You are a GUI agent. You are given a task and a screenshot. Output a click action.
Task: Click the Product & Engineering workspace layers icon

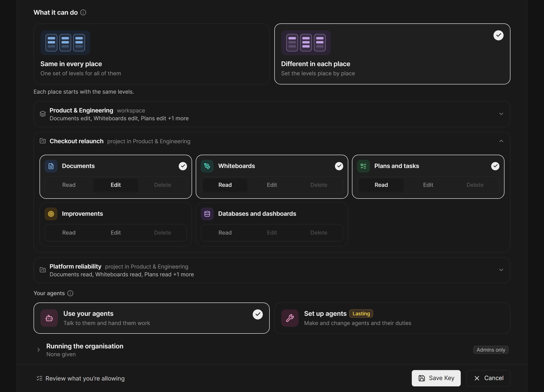(x=43, y=114)
